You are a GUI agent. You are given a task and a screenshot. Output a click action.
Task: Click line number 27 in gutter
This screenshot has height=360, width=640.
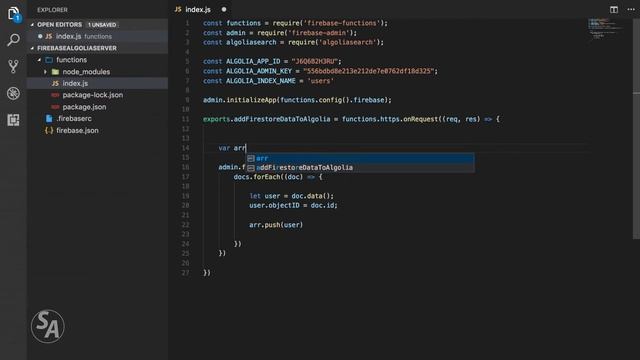(x=185, y=273)
